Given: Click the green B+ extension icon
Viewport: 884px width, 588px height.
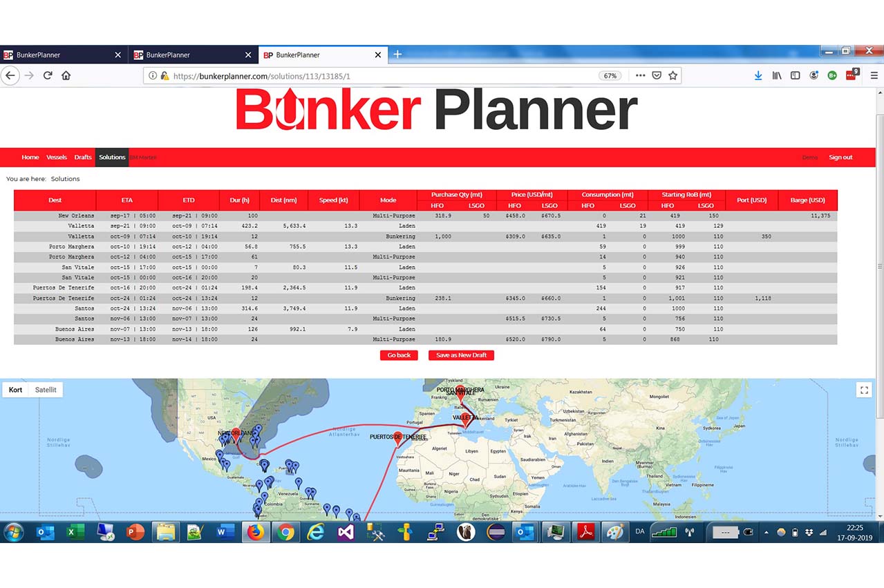Looking at the screenshot, I should pos(832,75).
